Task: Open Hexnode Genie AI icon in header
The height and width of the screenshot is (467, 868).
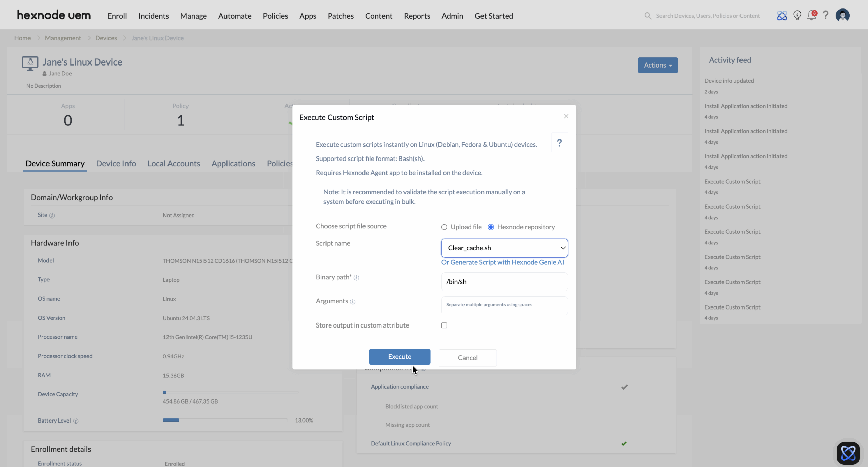Action: point(782,16)
